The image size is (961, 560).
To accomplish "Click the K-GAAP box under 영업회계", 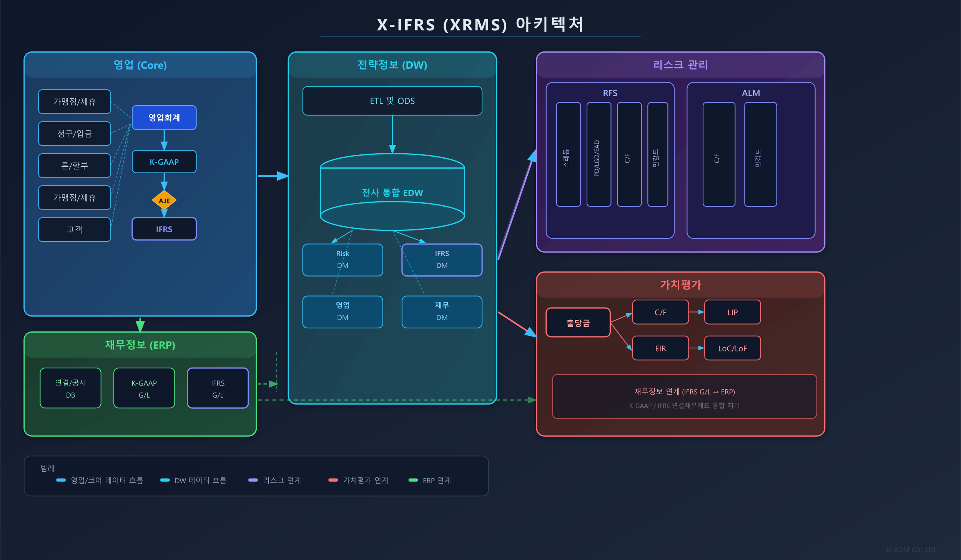I will pos(164,162).
